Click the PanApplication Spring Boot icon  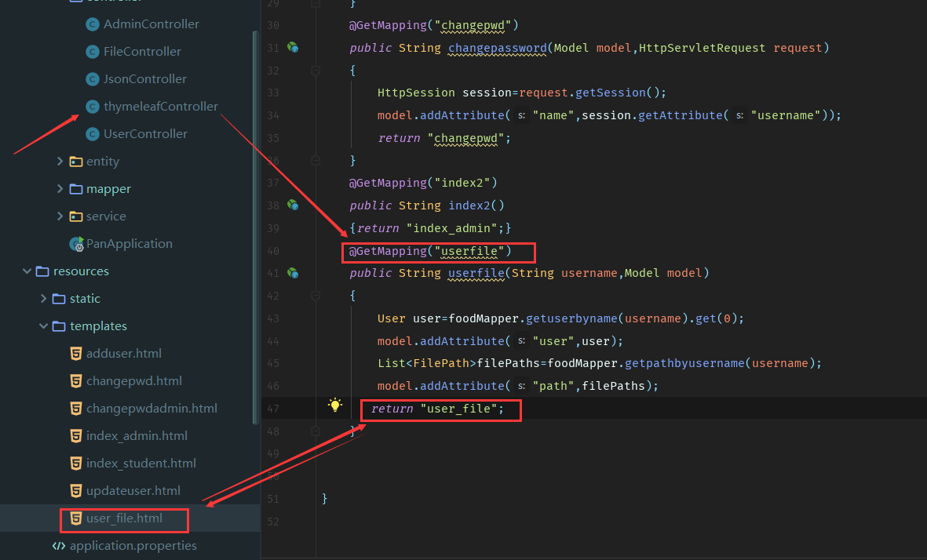tap(76, 244)
